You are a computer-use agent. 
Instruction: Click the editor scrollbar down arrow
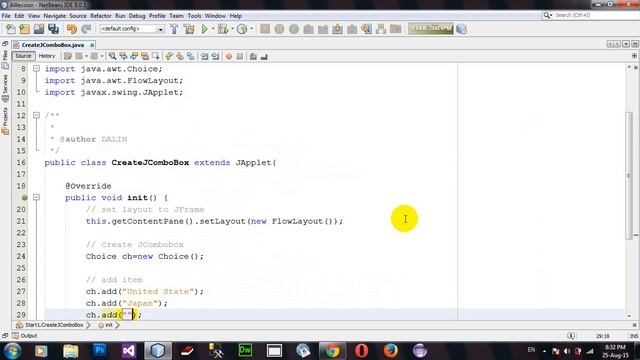(629, 316)
